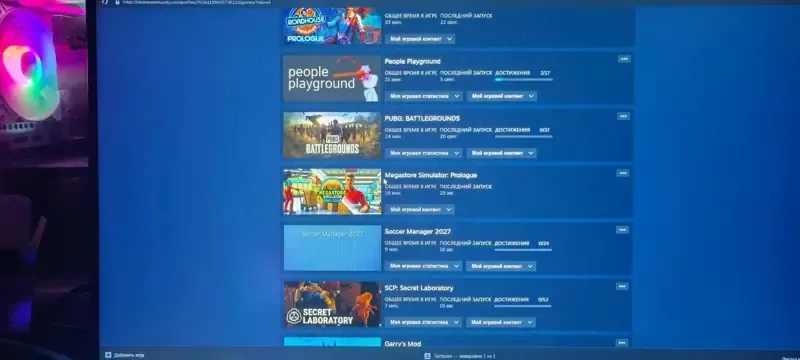
Task: Open the People Playground title link
Action: pyautogui.click(x=412, y=61)
